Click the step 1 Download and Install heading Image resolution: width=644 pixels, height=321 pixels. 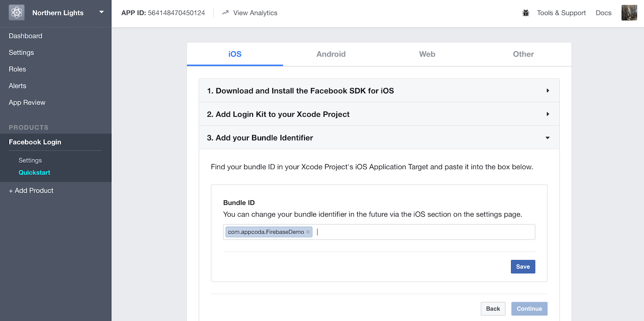(x=301, y=91)
